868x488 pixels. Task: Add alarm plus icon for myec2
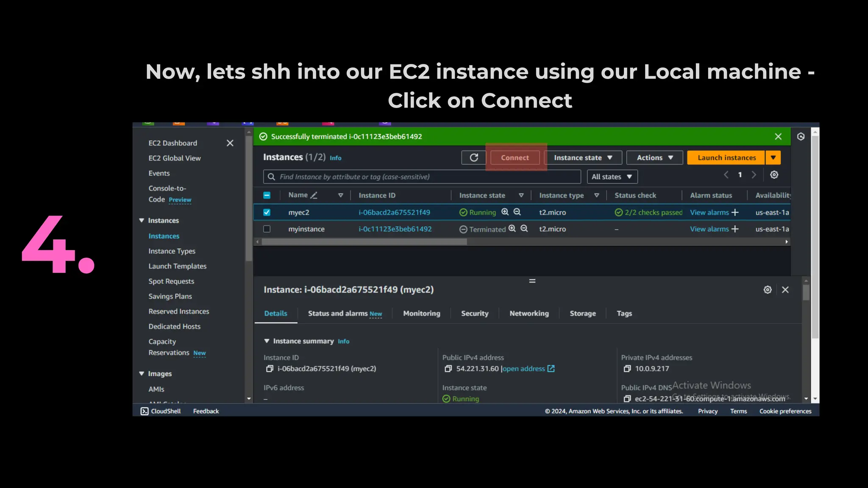735,212
